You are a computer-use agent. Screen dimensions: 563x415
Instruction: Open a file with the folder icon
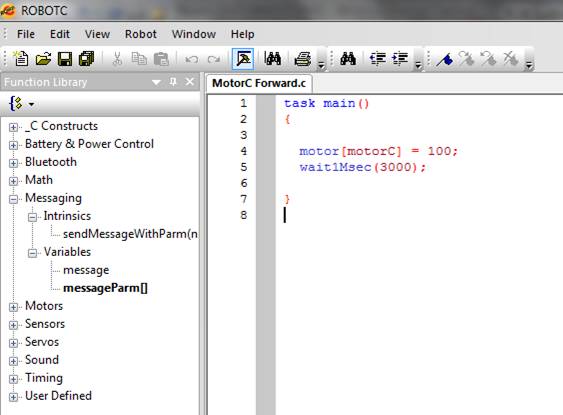tap(43, 59)
